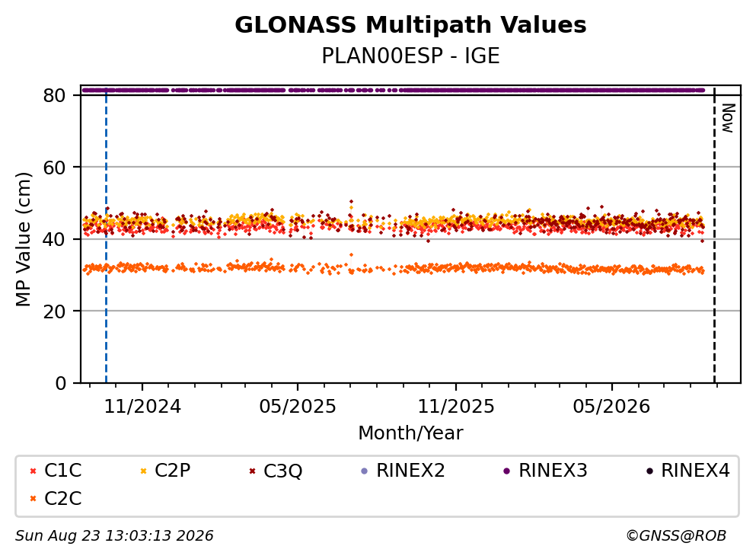The image size is (756, 559).
Task: Select the 'C1C' legend label
Action: point(62,471)
